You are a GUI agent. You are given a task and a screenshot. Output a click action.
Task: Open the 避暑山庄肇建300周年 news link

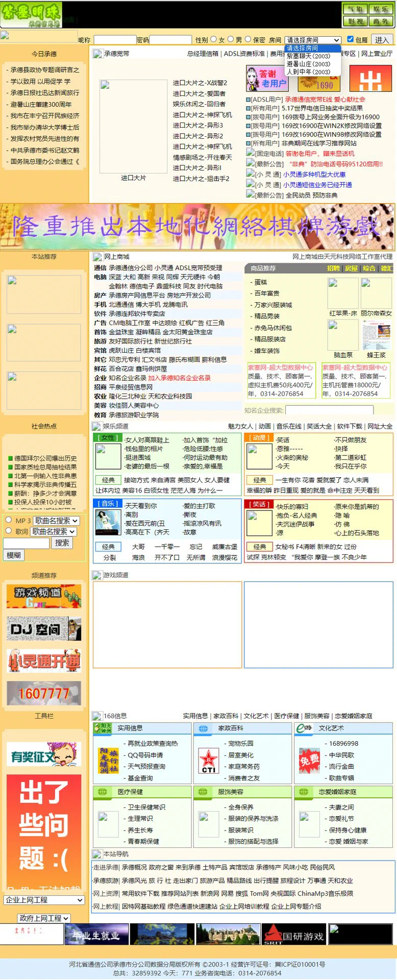pos(41,104)
